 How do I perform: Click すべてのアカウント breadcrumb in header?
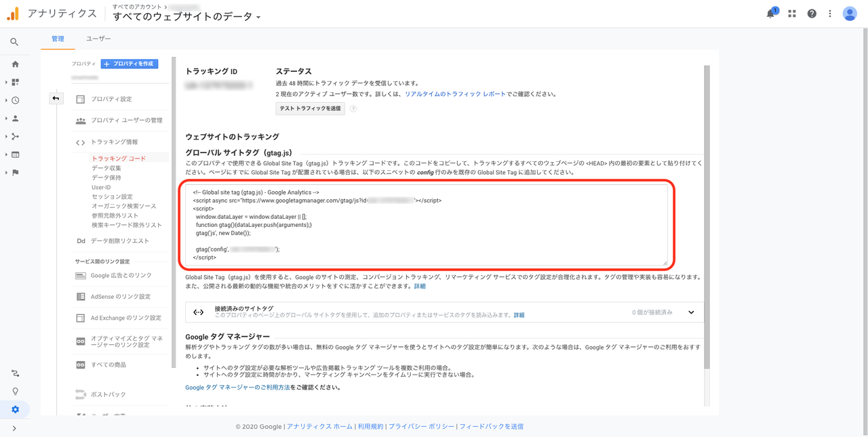pos(138,6)
